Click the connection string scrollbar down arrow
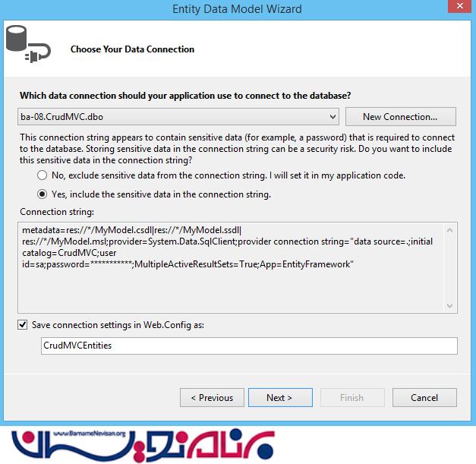 point(450,306)
